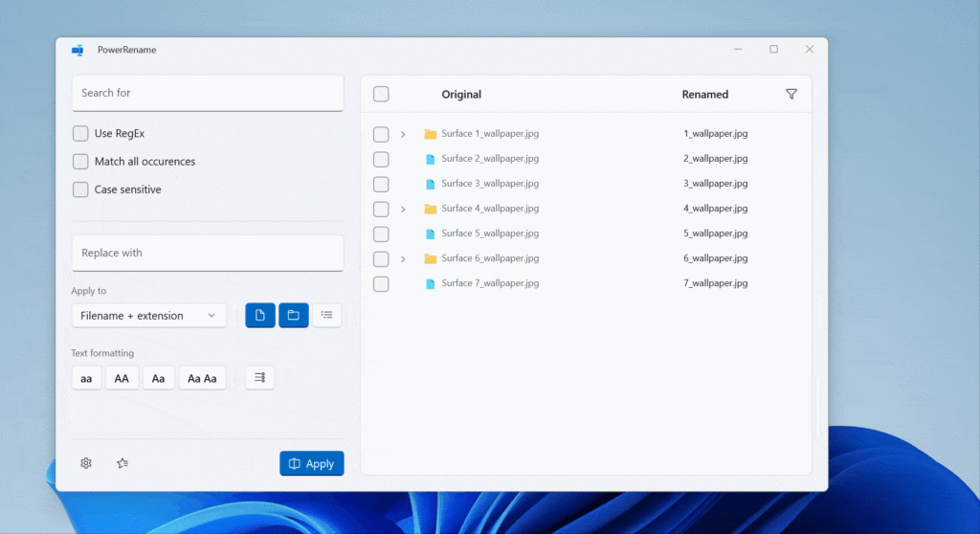
Task: Click the Original column header
Action: [461, 95]
